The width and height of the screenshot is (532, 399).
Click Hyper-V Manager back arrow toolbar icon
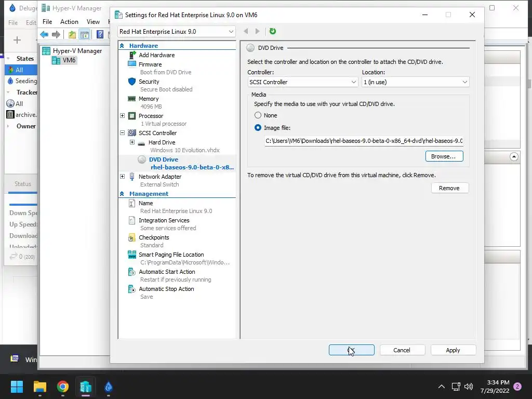[44, 34]
